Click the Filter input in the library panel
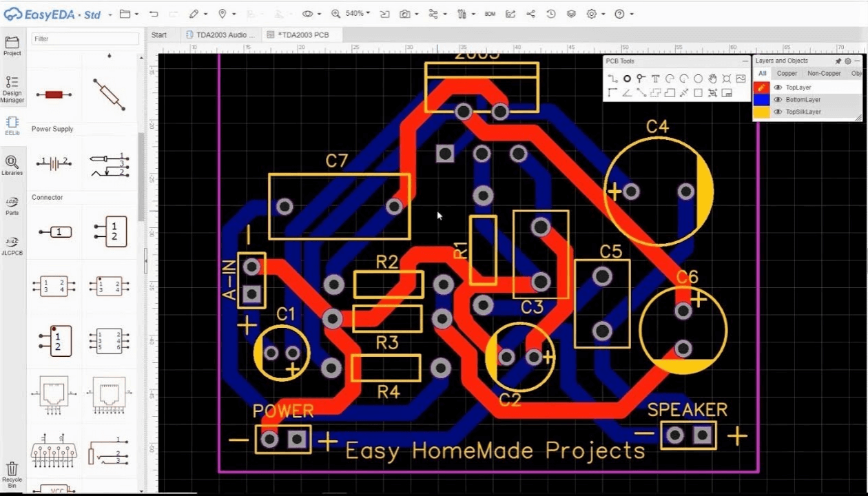Image resolution: width=868 pixels, height=496 pixels. pyautogui.click(x=85, y=39)
